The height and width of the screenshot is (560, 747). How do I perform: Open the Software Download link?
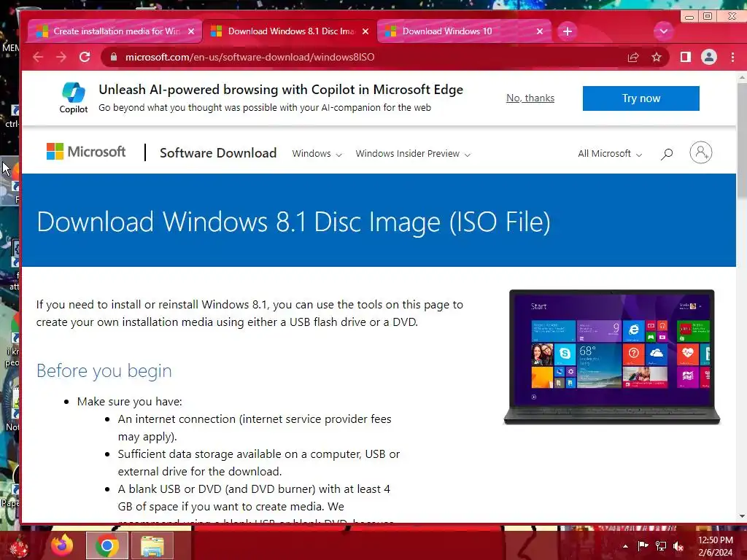pyautogui.click(x=218, y=153)
